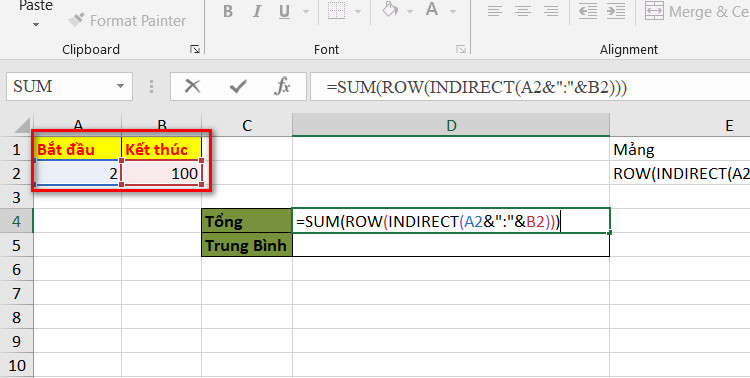Image resolution: width=750 pixels, height=378 pixels.
Task: Open Clipboard pane dialog launcher
Action: 195,49
